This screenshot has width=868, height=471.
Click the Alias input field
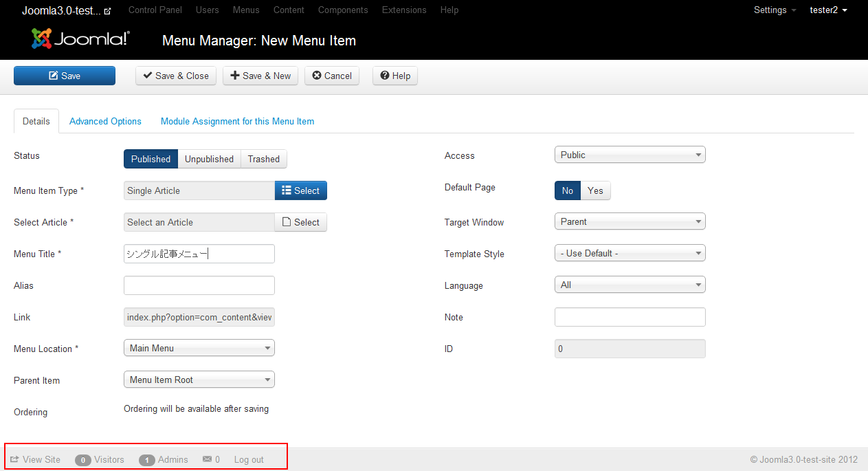point(199,285)
